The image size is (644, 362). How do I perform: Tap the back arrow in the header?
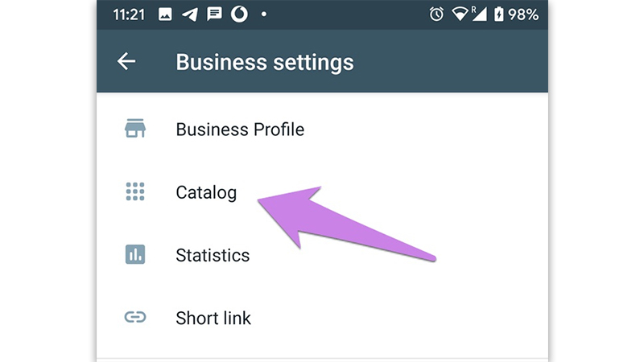point(126,62)
